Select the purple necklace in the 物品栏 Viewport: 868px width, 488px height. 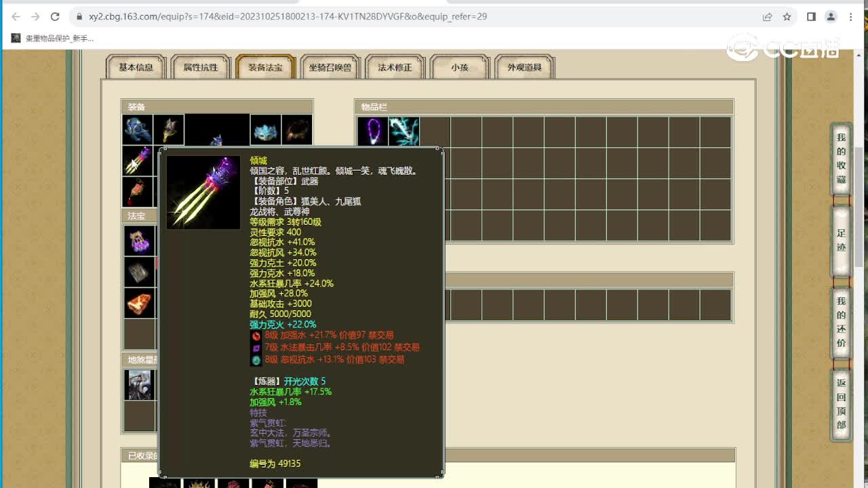[372, 131]
